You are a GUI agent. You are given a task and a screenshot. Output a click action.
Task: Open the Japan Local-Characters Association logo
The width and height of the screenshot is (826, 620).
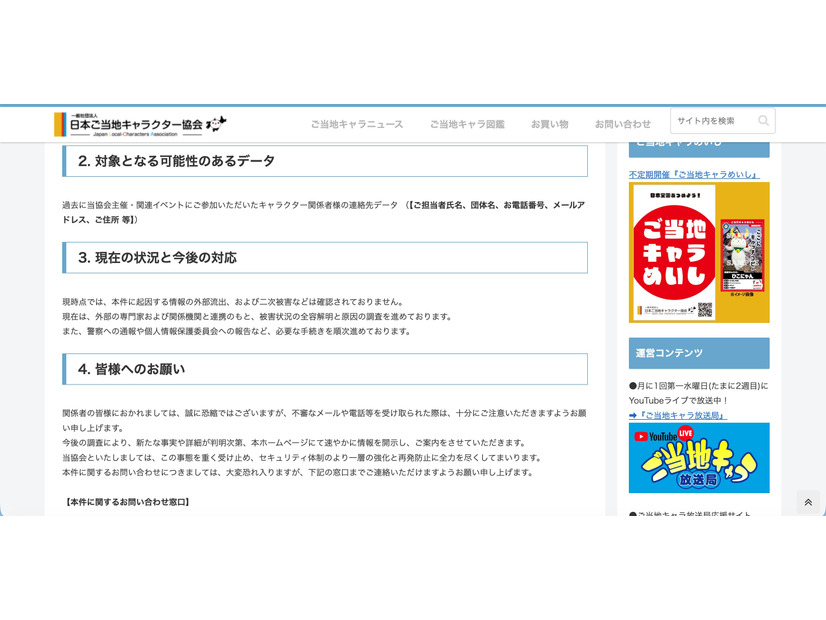pyautogui.click(x=141, y=125)
